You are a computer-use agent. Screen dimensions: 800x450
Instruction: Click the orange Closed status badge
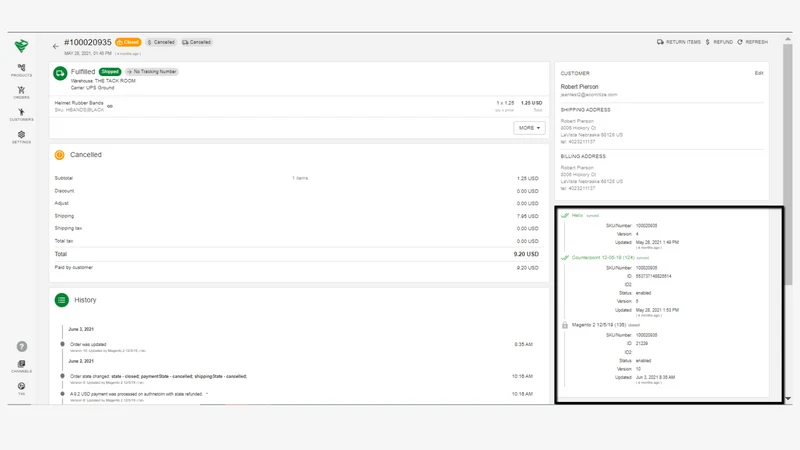click(x=128, y=42)
